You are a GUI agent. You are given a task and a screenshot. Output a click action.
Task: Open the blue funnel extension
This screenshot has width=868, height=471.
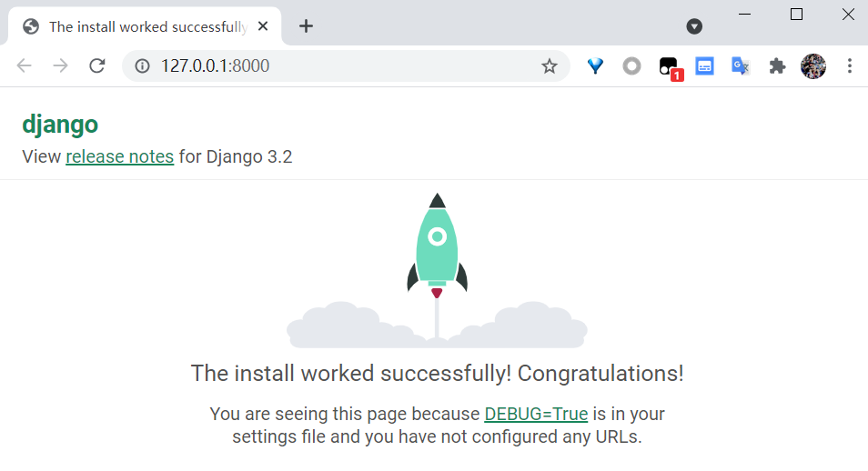coord(595,65)
